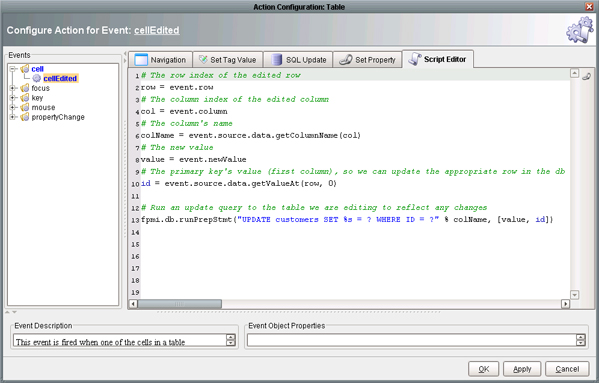The width and height of the screenshot is (599, 383).
Task: Expand the focus event folder
Action: 13,88
